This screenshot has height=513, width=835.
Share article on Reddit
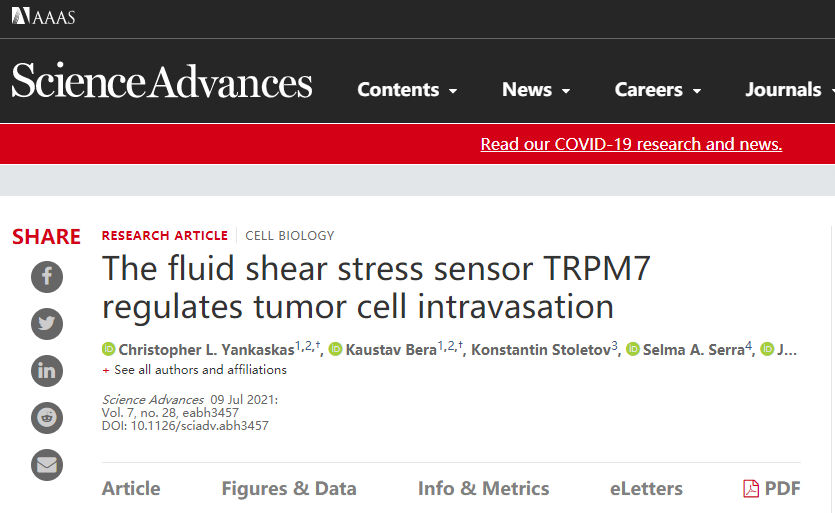(x=47, y=418)
